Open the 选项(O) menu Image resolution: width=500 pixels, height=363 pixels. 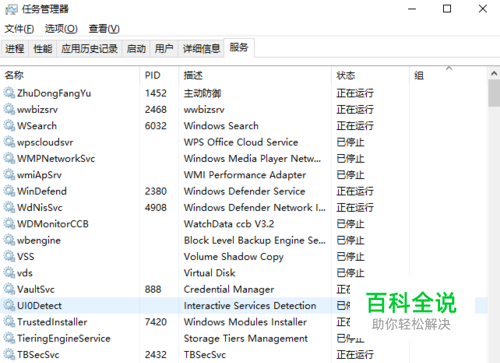(x=61, y=29)
